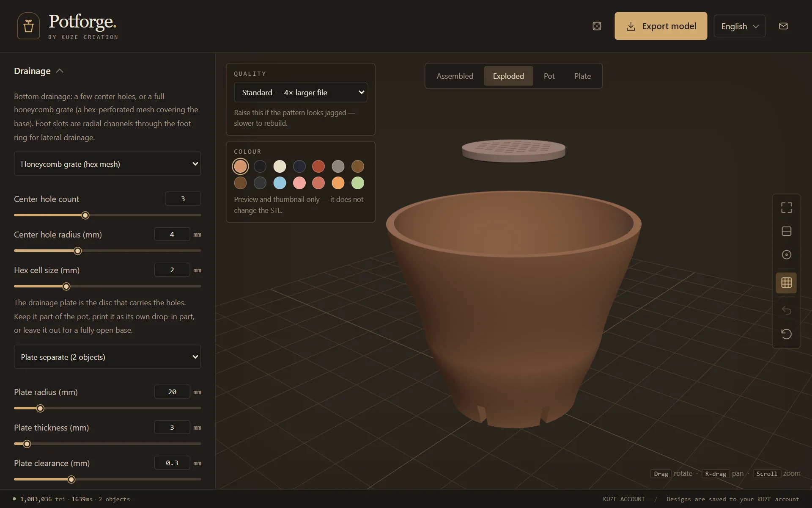812x508 pixels.
Task: Reset the view with the circular arrow icon
Action: (x=786, y=334)
